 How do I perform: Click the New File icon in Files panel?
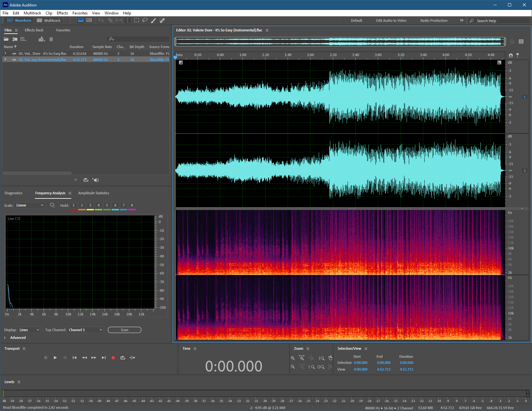[23, 39]
